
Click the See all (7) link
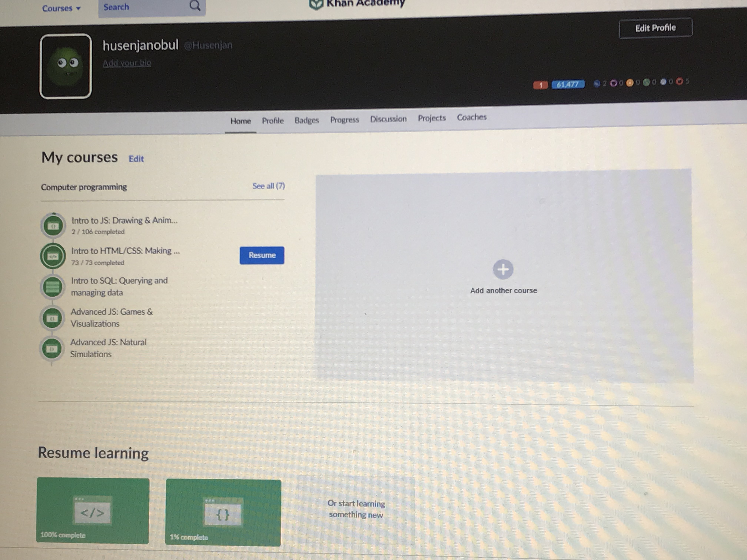click(x=268, y=186)
